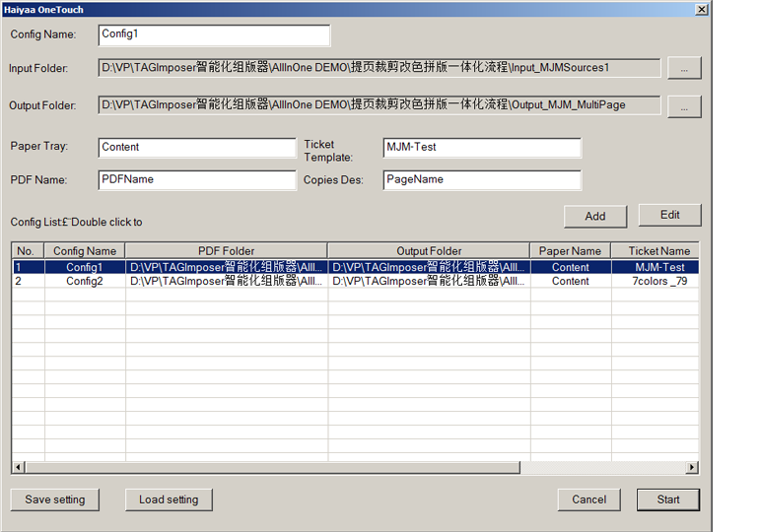
Task: Click the Save setting button
Action: click(x=55, y=499)
